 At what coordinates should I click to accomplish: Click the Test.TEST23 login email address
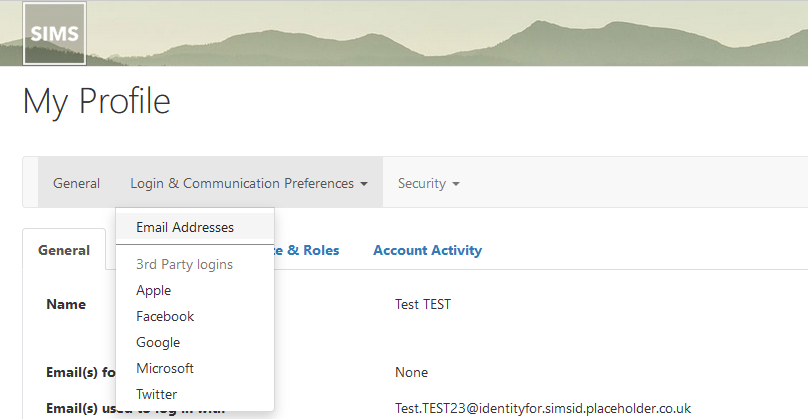[543, 408]
